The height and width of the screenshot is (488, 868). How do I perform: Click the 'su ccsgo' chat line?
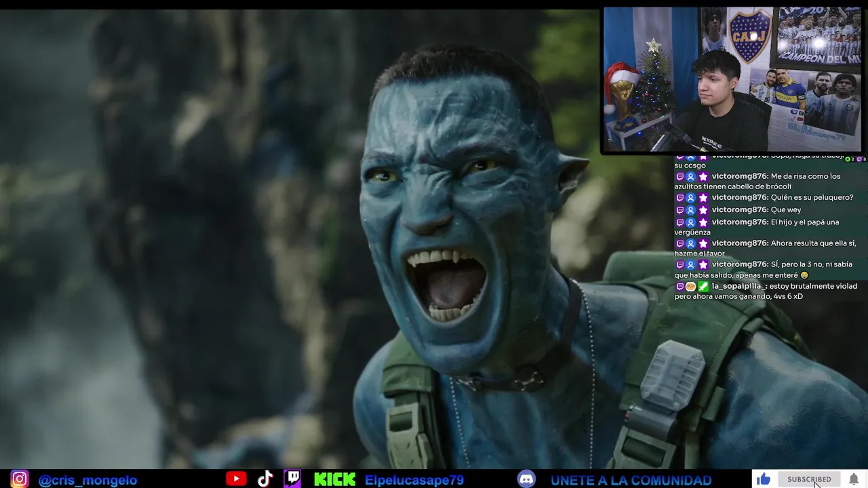pyautogui.click(x=690, y=165)
